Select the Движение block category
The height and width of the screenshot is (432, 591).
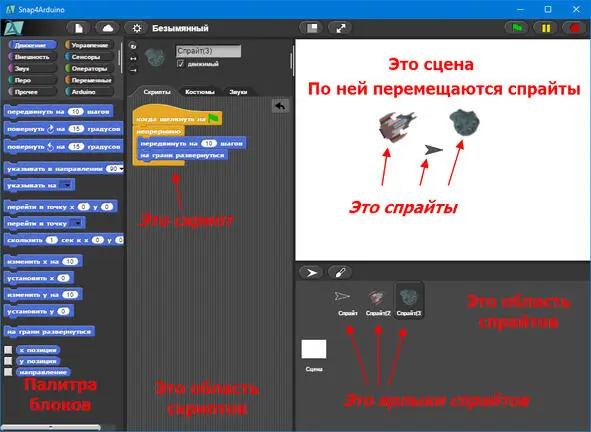coord(32,45)
